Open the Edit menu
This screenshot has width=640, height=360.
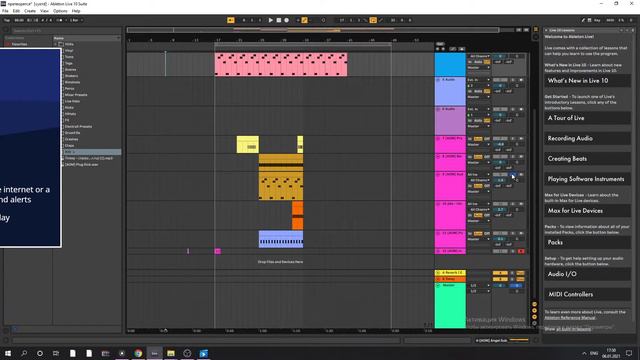16,11
